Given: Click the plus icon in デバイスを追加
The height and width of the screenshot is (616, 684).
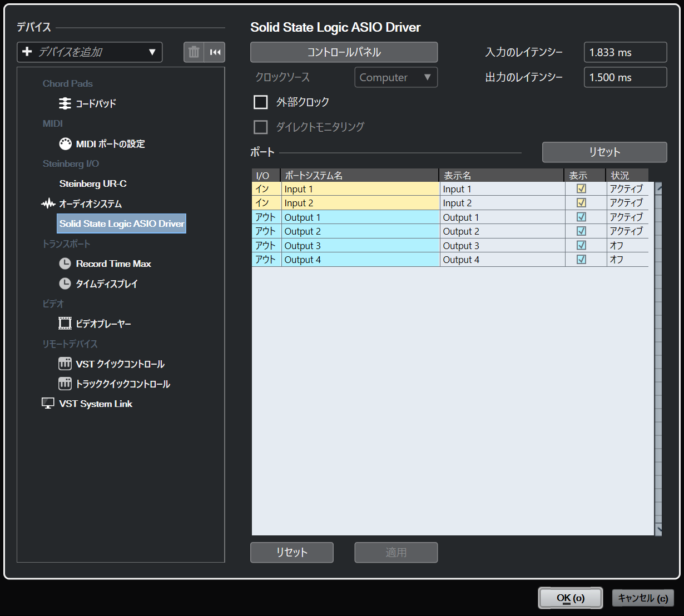Looking at the screenshot, I should [27, 52].
